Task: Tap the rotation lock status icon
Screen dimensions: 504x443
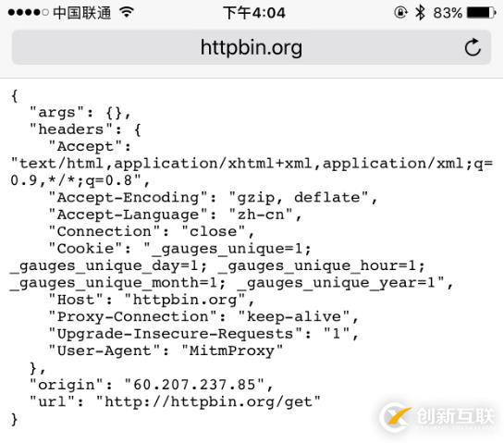Action: (x=400, y=13)
